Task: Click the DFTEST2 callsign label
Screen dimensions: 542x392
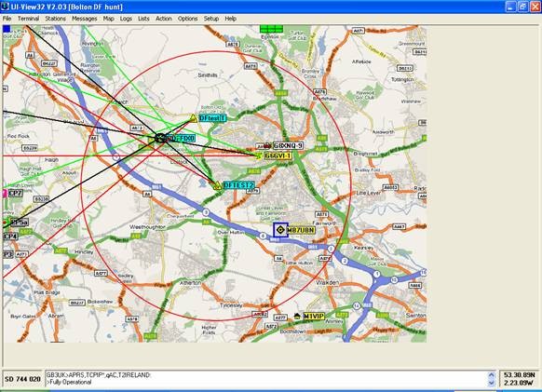Action: pyautogui.click(x=238, y=185)
